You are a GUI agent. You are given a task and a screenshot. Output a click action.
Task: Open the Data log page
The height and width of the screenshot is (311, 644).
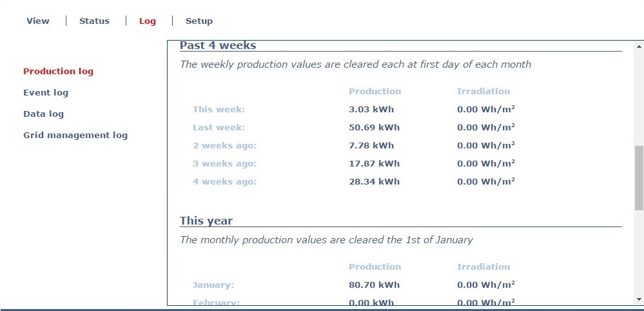(x=44, y=114)
